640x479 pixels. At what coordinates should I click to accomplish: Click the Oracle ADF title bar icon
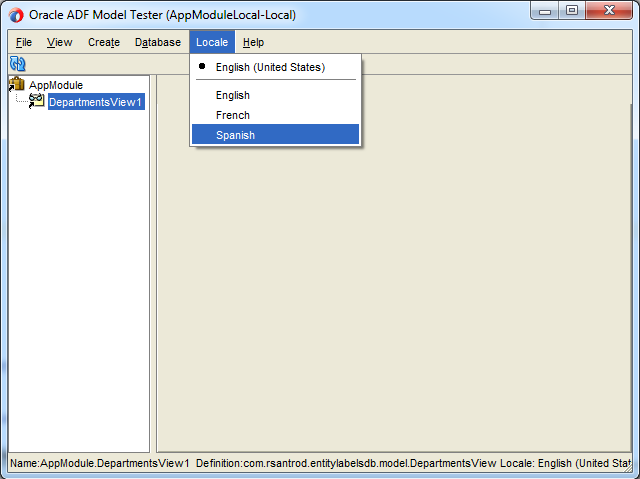click(16, 15)
